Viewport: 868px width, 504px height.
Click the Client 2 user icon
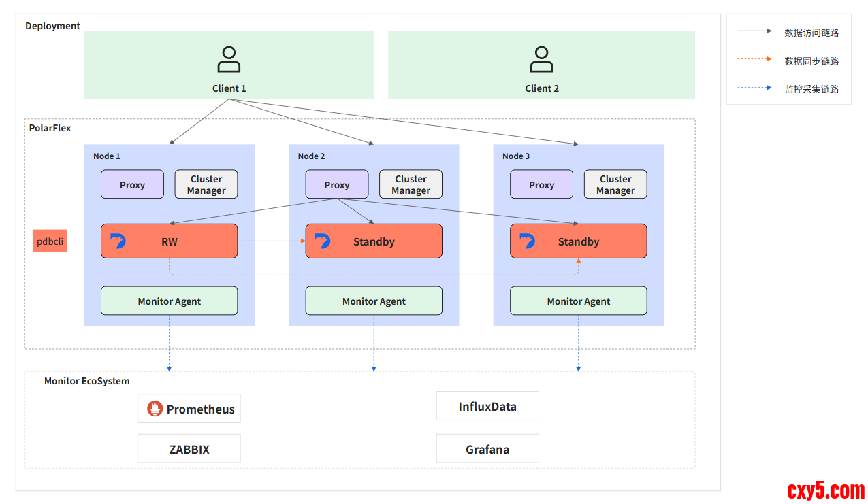541,60
